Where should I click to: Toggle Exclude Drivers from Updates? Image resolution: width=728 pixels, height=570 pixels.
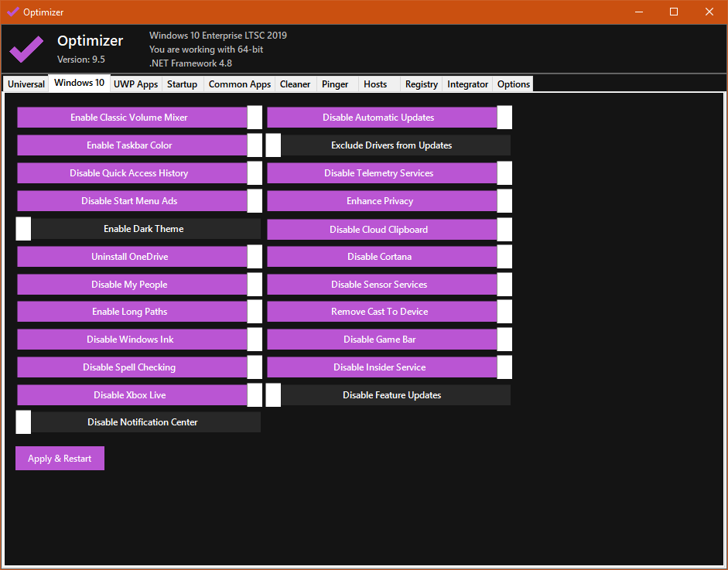[388, 145]
